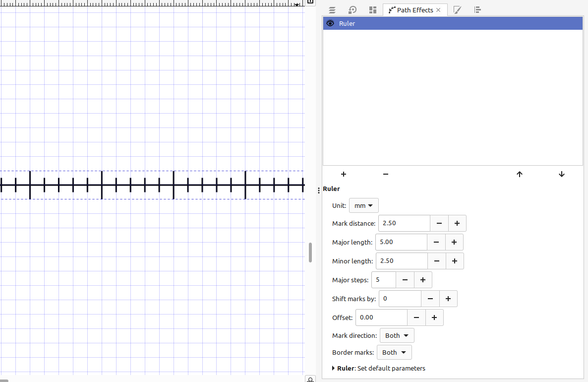Open the Mark direction dropdown

[x=396, y=335]
